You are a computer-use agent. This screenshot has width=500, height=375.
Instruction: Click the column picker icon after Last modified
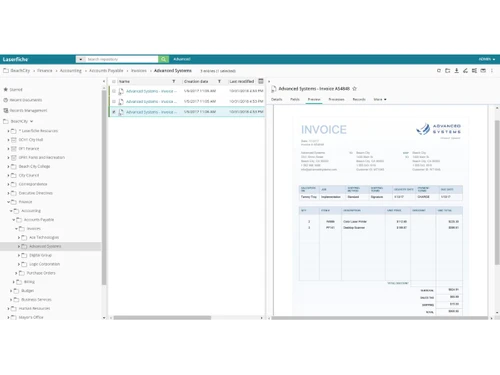click(x=261, y=81)
